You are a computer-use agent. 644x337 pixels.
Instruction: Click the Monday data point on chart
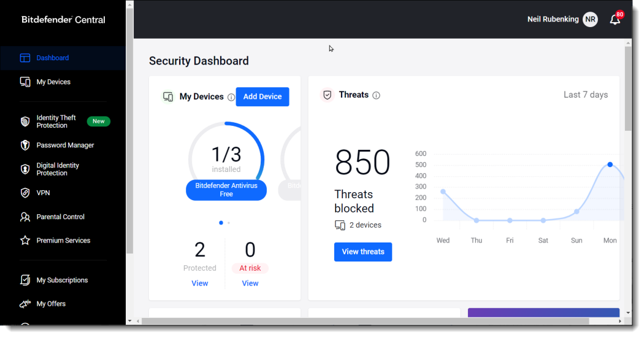tap(610, 165)
